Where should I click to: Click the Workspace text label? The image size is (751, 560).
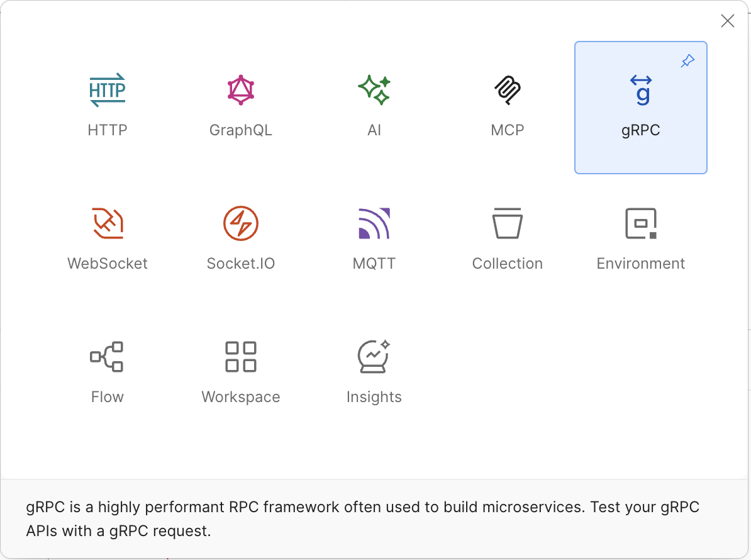[241, 397]
